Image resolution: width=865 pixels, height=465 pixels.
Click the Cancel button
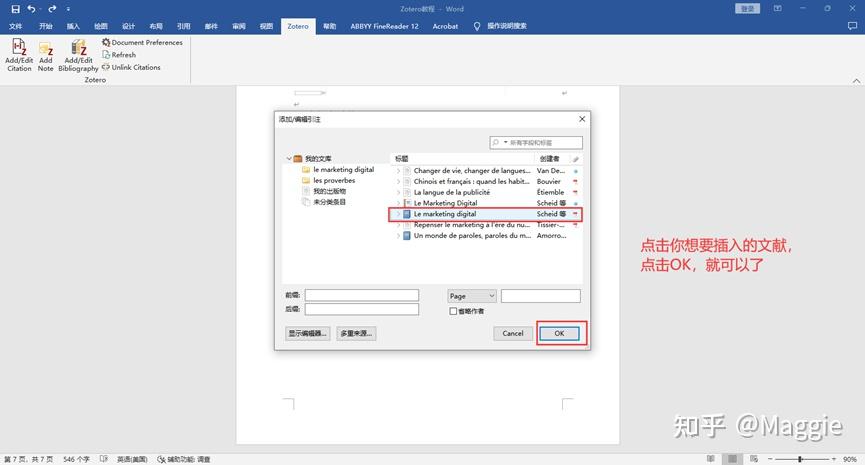[x=512, y=333]
